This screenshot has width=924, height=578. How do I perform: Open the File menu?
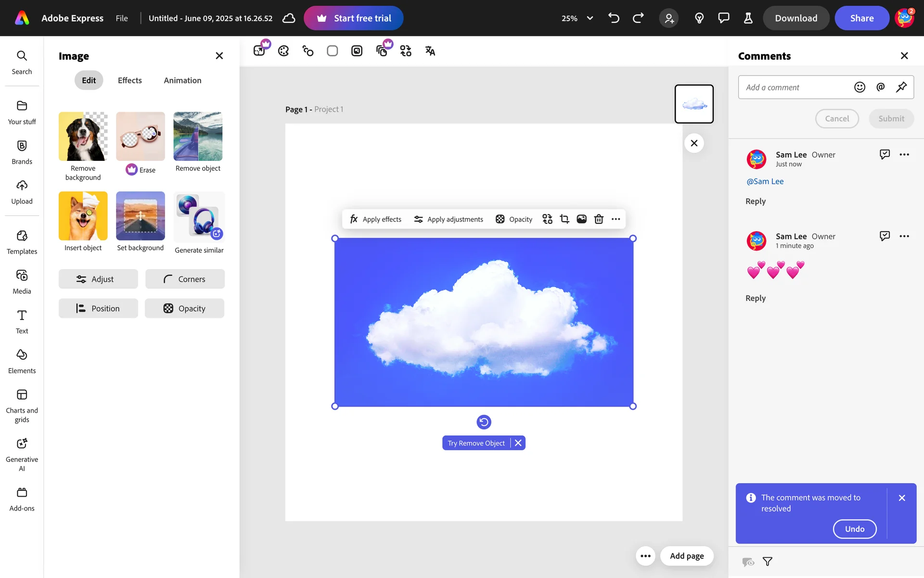[122, 18]
